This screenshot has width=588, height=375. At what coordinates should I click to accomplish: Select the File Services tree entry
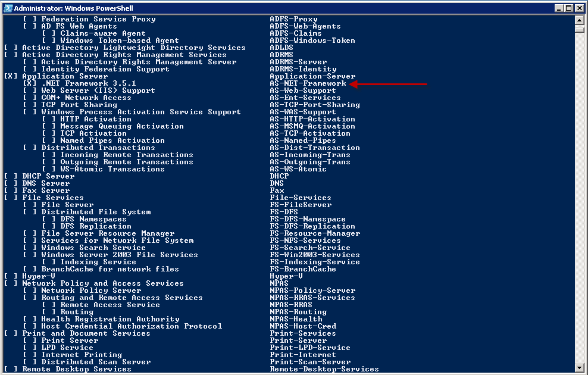53,198
